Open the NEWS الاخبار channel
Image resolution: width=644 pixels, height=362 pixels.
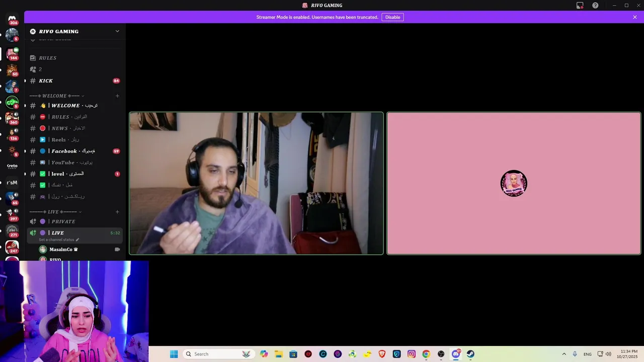(x=75, y=128)
